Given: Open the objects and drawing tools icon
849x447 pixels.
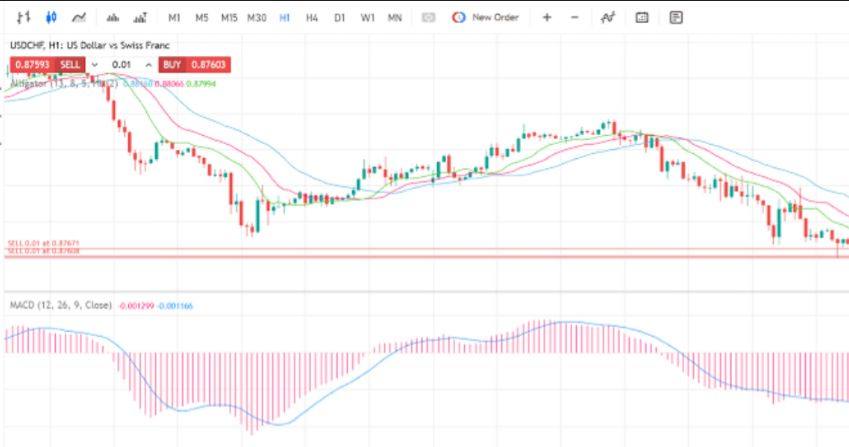Looking at the screenshot, I should [x=140, y=18].
